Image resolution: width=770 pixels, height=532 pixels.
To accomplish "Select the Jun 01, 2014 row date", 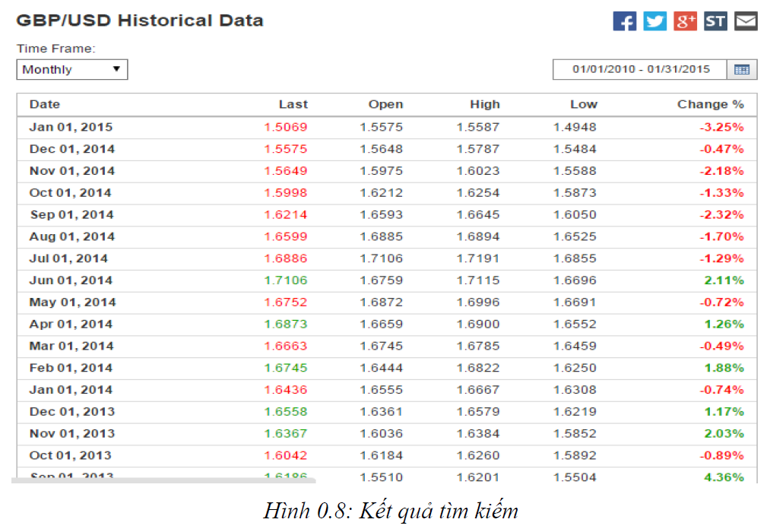I will pyautogui.click(x=70, y=280).
